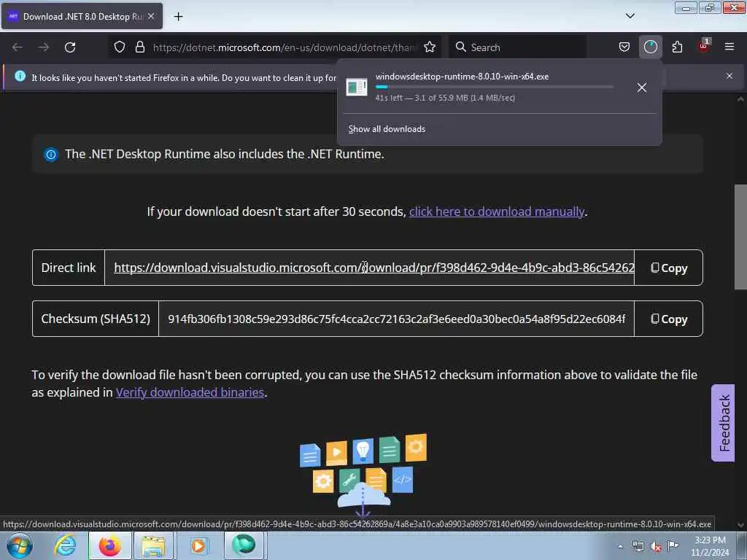The image size is (747, 560).
Task: Open the Feedback side tab
Action: 723,423
